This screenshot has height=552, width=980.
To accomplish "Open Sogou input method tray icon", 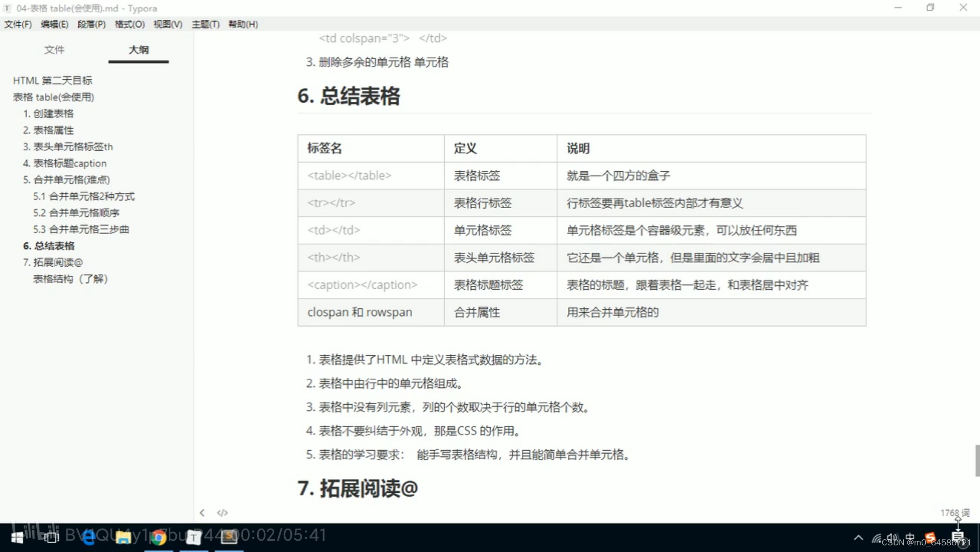I will [x=930, y=538].
